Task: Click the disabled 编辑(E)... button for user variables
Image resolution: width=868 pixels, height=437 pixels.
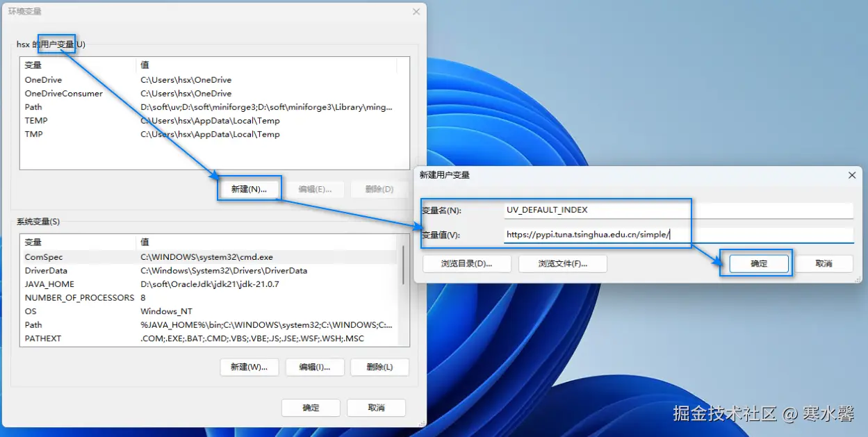Action: tap(315, 189)
